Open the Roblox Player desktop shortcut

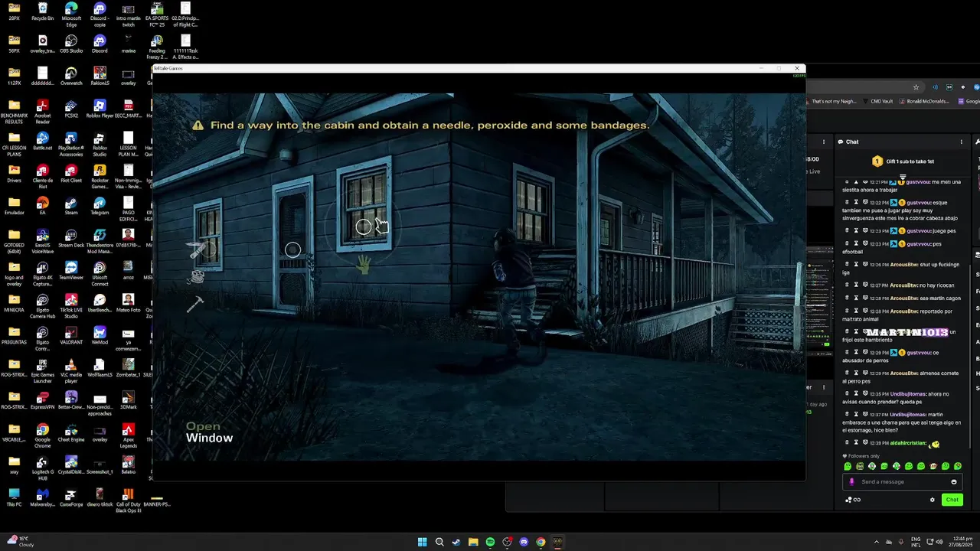pos(100,108)
